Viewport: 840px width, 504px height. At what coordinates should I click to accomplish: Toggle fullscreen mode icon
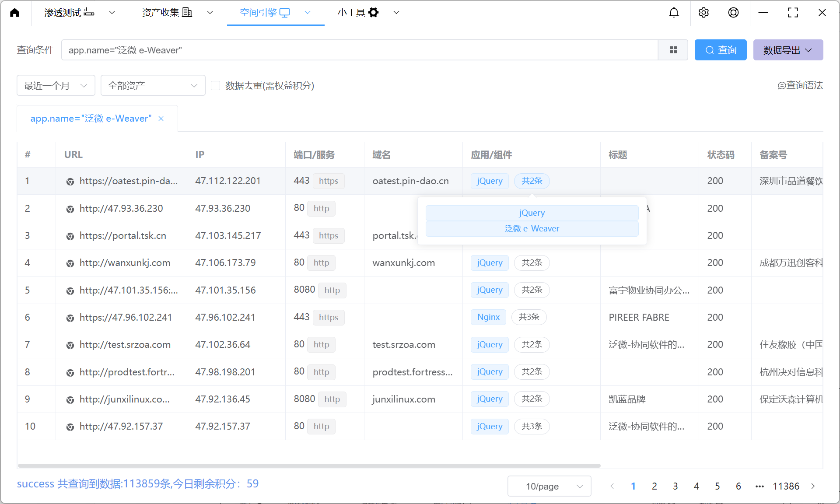pyautogui.click(x=792, y=13)
